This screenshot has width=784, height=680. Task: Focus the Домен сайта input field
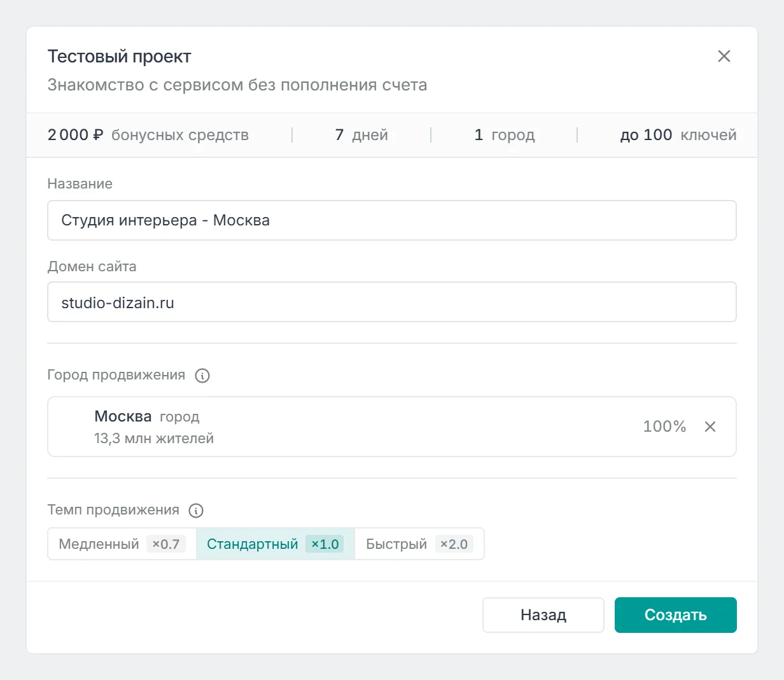(392, 302)
